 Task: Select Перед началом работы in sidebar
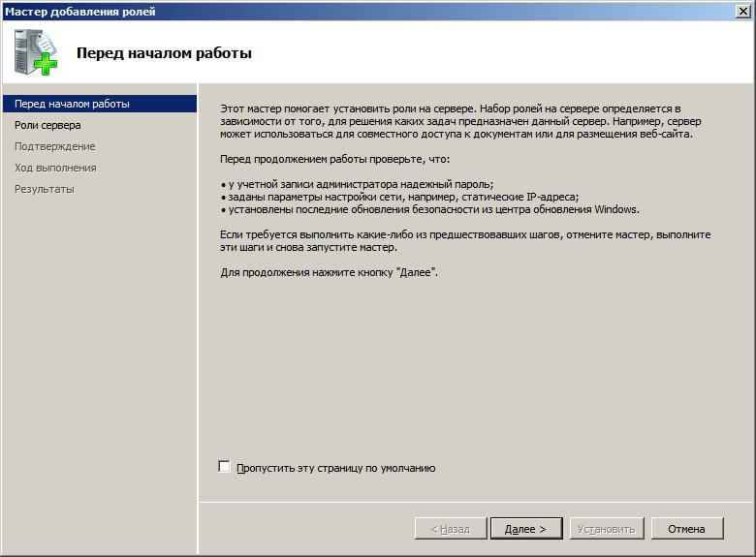point(100,104)
